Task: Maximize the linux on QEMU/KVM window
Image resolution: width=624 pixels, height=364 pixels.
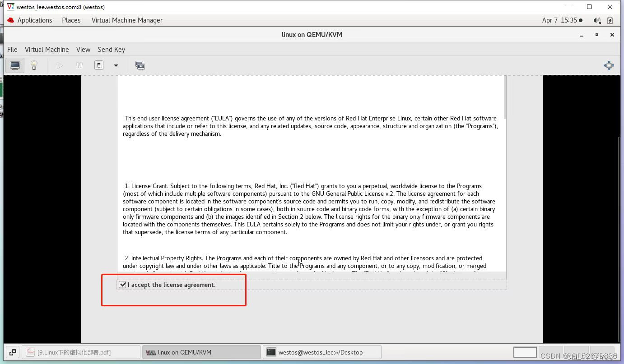Action: 597,35
